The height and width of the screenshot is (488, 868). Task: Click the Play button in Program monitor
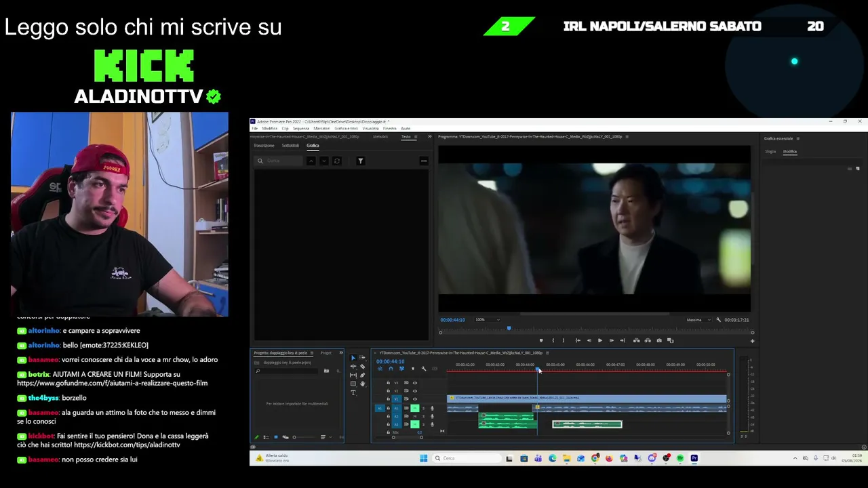[599, 340]
